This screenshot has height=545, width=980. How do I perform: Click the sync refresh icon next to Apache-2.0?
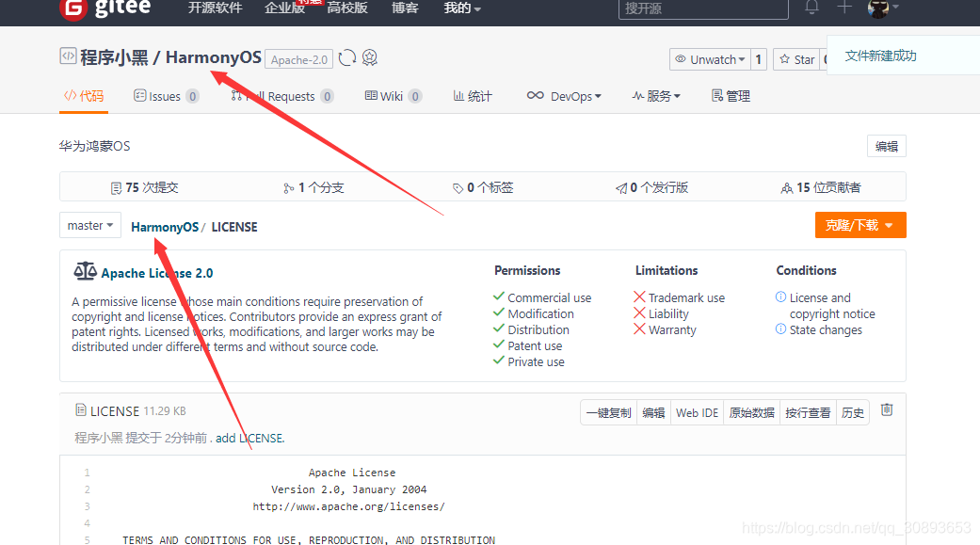click(346, 58)
